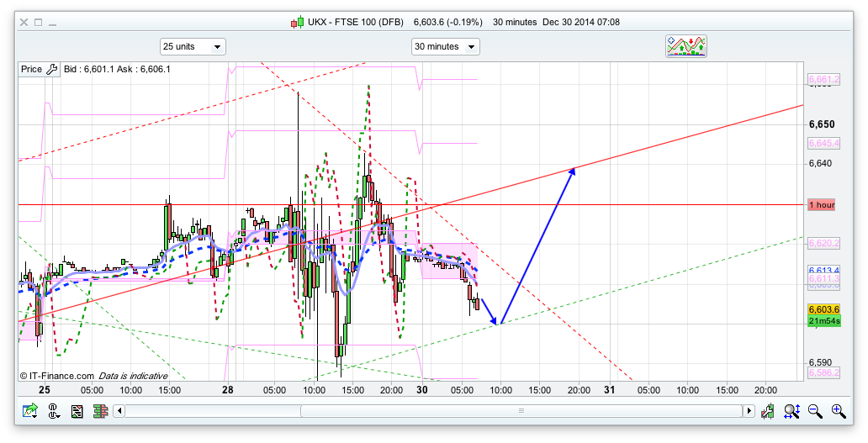868x443 pixels.
Task: Open the 25 units dropdown
Action: pyautogui.click(x=193, y=46)
